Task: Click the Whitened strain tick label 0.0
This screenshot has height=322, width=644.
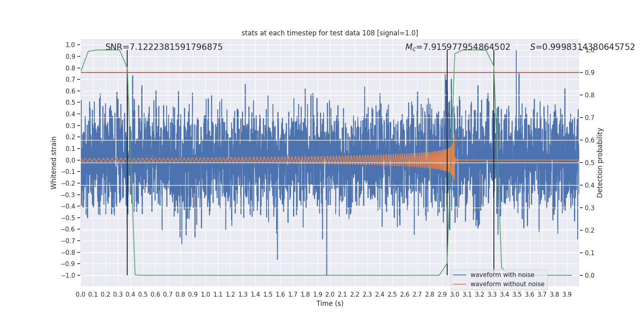Action: [x=70, y=160]
